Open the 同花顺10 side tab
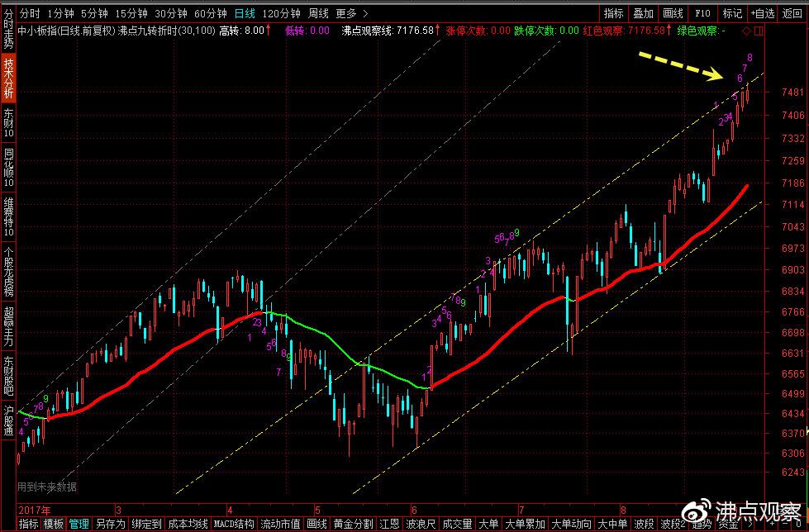This screenshot has width=809, height=532. (x=8, y=168)
